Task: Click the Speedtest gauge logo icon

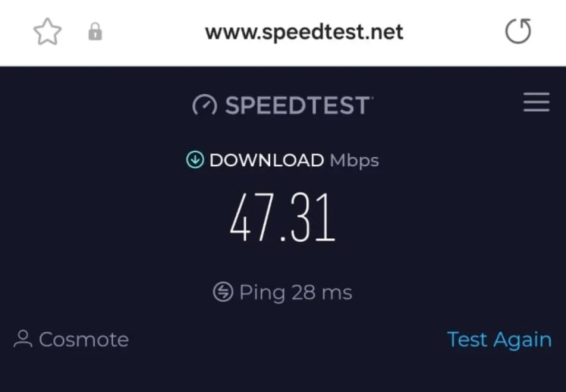Action: point(205,106)
